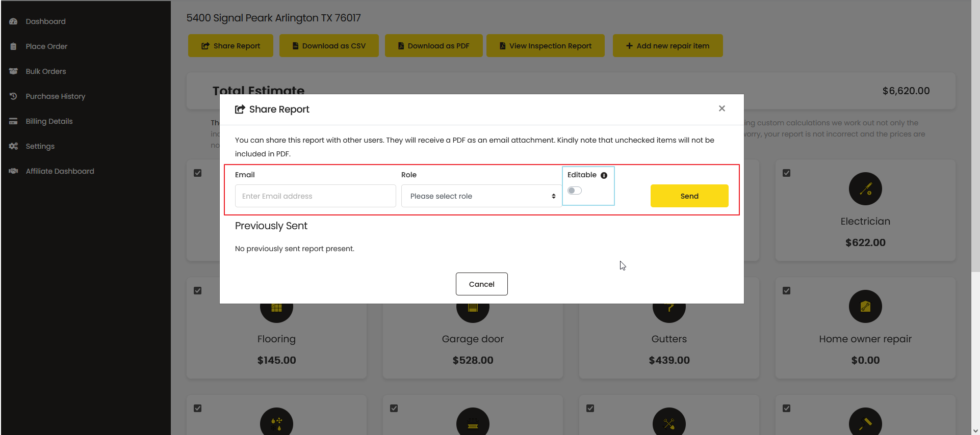Open Place Order in the sidebar
The width and height of the screenshot is (980, 435).
[x=46, y=46]
